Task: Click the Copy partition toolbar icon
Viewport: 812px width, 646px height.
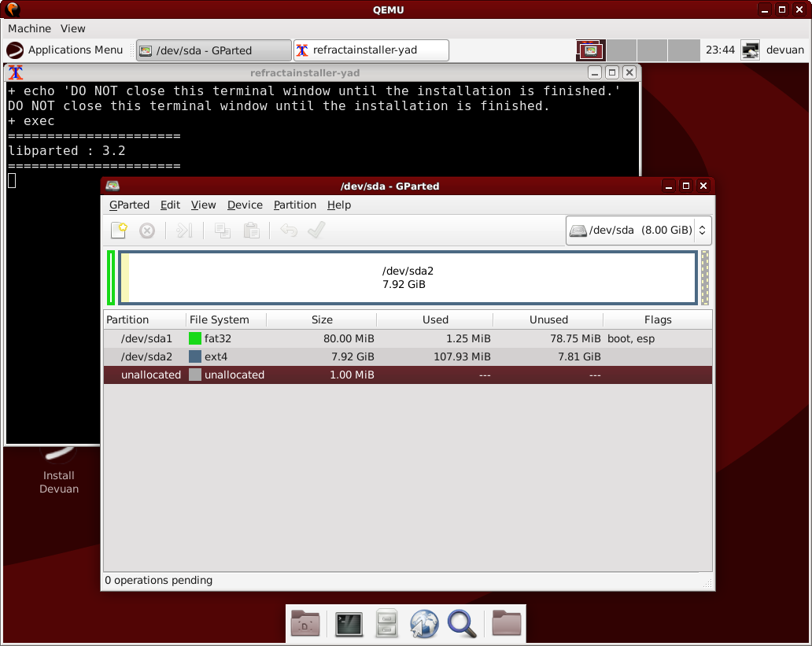Action: pyautogui.click(x=223, y=231)
